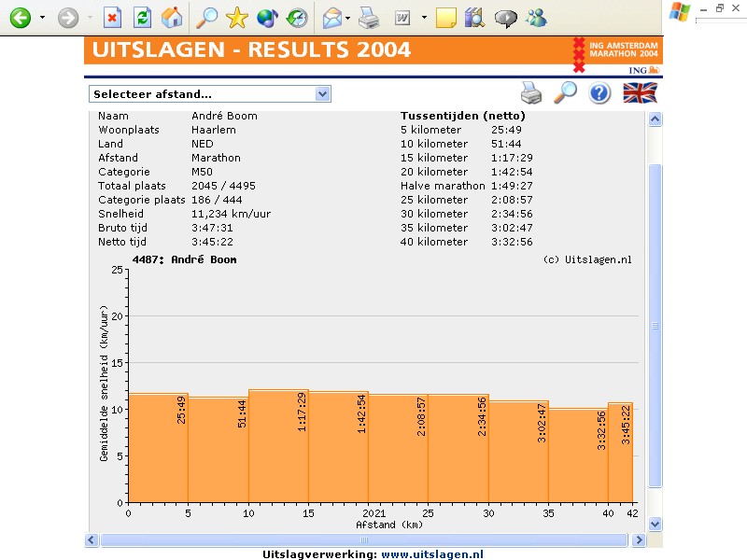Image resolution: width=747 pixels, height=560 pixels.
Task: Click the blue help question mark icon
Action: [x=599, y=93]
